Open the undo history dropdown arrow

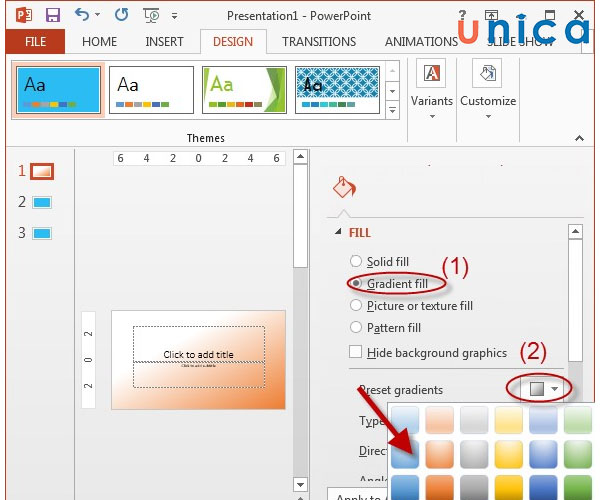click(x=97, y=15)
